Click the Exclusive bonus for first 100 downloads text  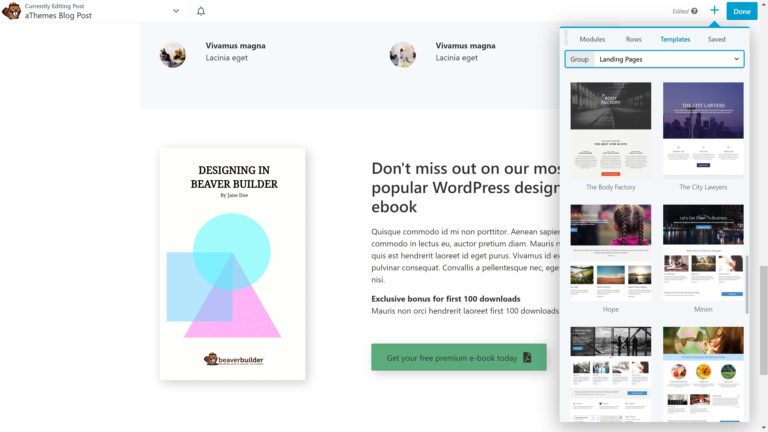[446, 299]
